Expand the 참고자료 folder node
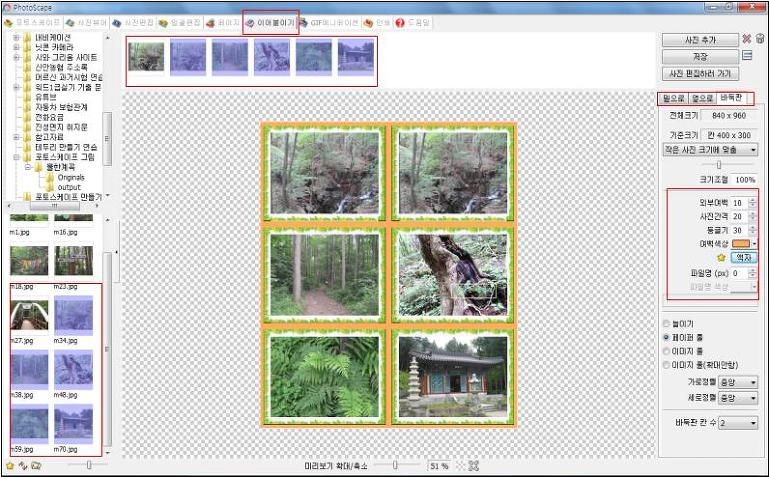769x477 pixels. point(16,137)
